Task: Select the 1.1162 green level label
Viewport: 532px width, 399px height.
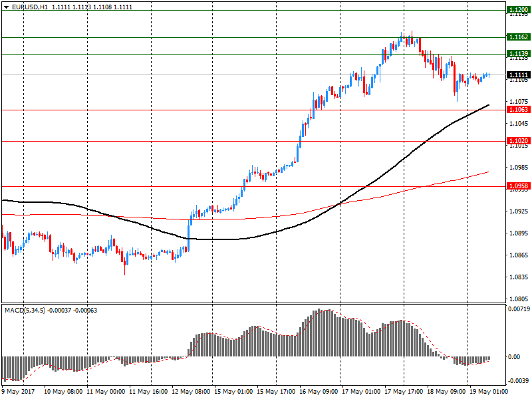Action: pyautogui.click(x=519, y=37)
